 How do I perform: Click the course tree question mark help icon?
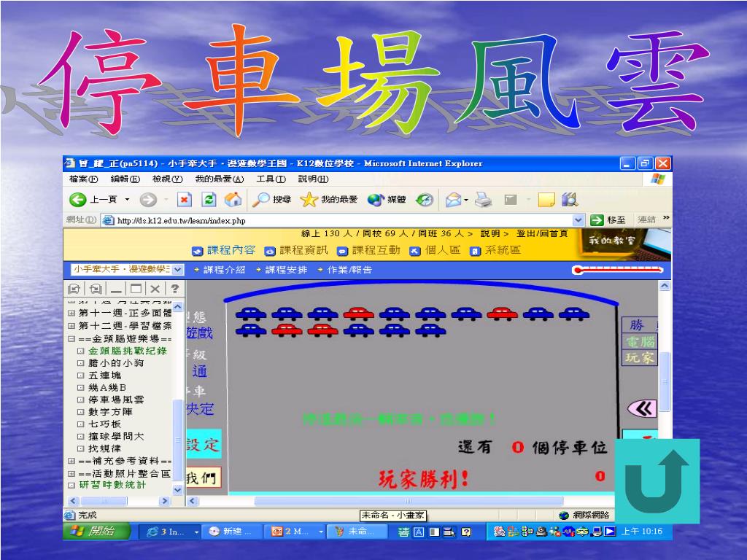tap(175, 289)
